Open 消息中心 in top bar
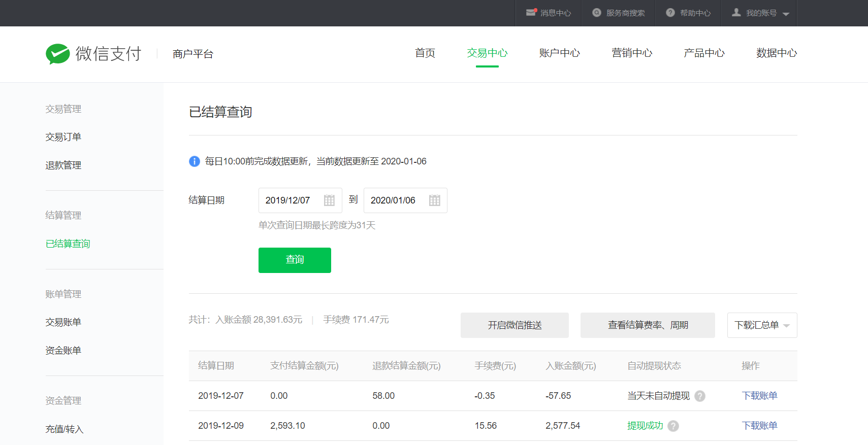 (x=556, y=13)
